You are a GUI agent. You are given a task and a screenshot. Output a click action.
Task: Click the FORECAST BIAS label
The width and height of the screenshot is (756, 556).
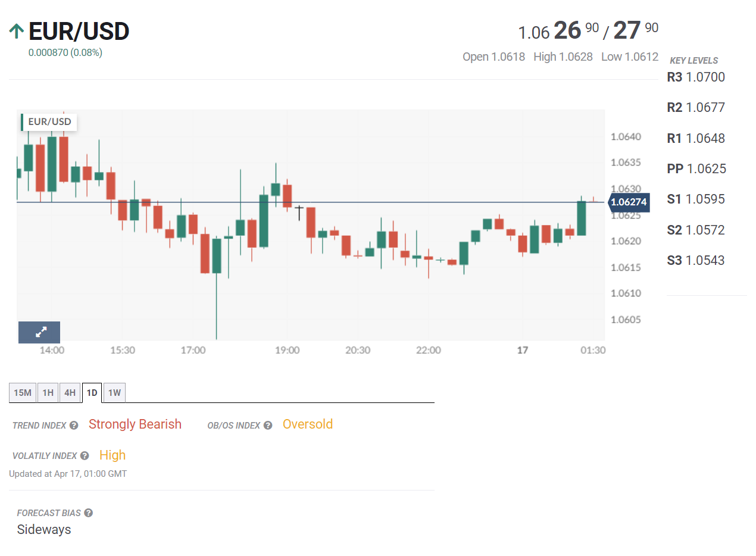tap(49, 513)
